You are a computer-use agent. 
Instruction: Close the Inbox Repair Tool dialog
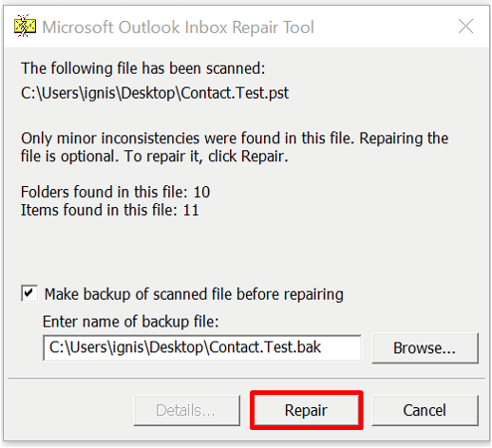coord(465,26)
